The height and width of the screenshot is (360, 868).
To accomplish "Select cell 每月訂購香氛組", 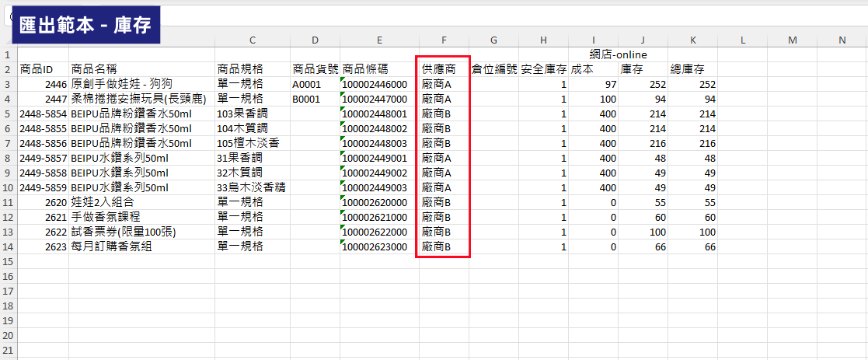I will pos(141,246).
